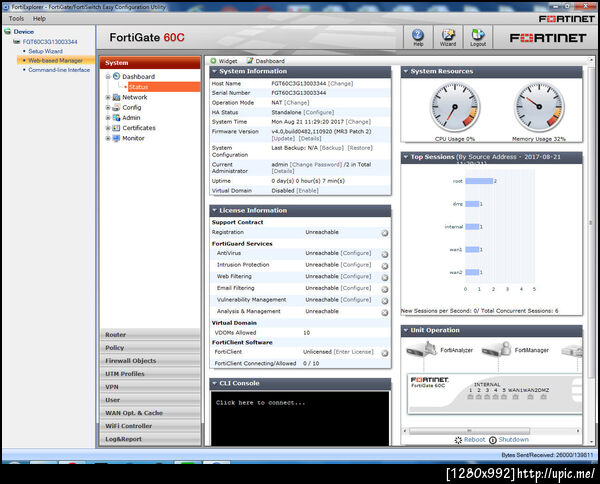Open the Help icon in header
Viewport: 600px width, 484px height.
418,35
